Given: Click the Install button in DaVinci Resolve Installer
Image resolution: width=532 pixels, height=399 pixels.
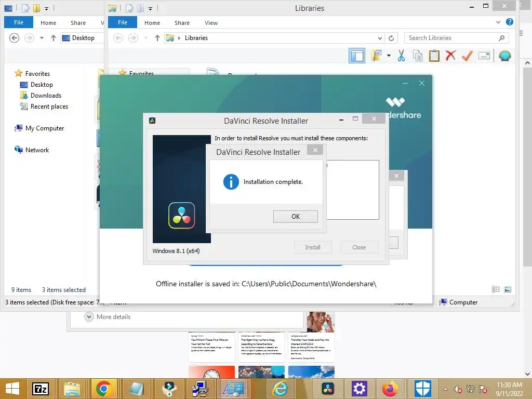Looking at the screenshot, I should [312, 247].
